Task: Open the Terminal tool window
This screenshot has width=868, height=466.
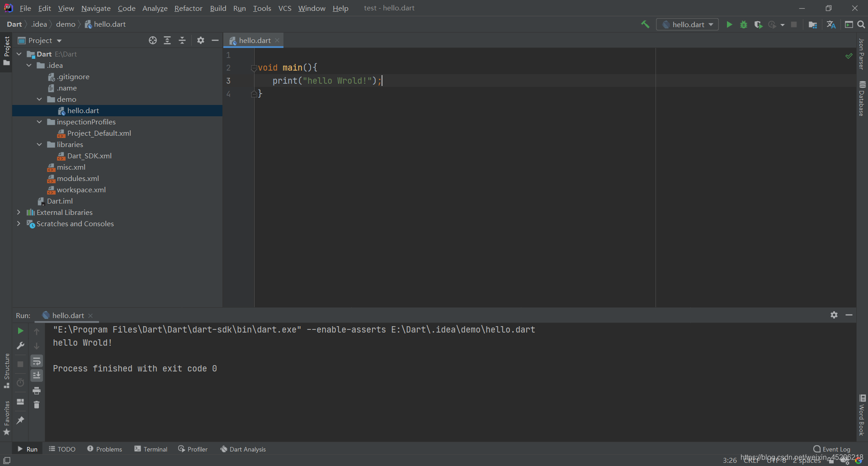Action: tap(151, 449)
